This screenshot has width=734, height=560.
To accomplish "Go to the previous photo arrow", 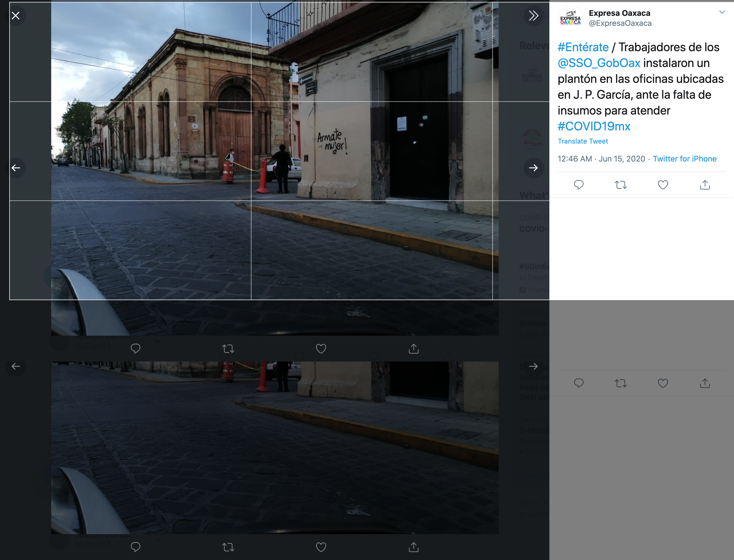I will [16, 168].
